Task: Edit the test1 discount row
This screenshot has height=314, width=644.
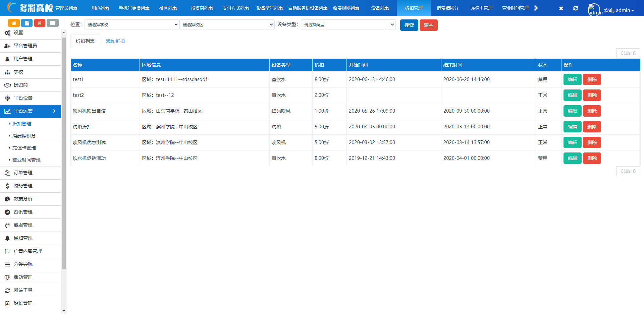Action: (x=572, y=79)
